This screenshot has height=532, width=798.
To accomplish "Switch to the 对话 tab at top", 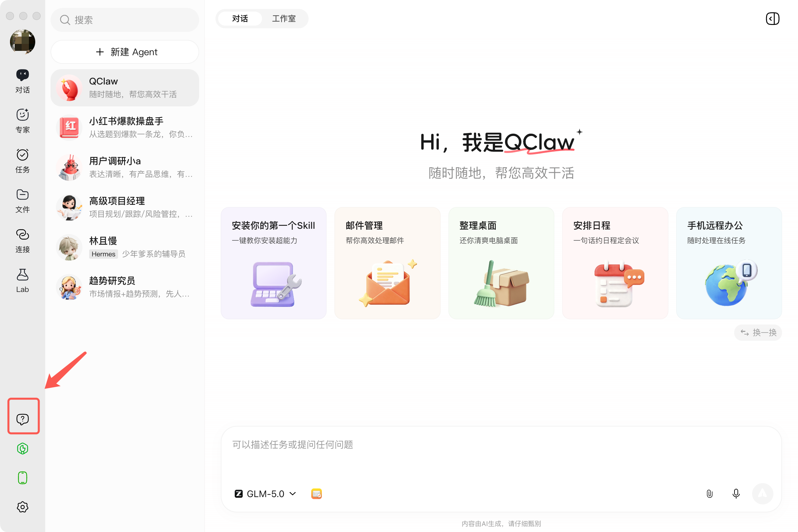I will [240, 19].
